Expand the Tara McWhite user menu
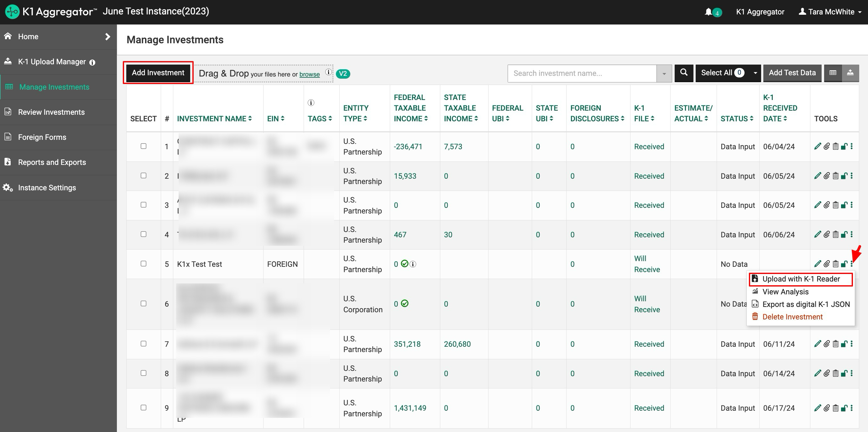868x432 pixels. click(x=830, y=12)
